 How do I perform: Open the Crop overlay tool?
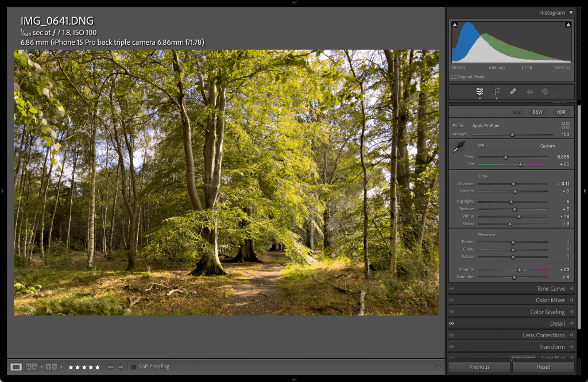tap(497, 91)
